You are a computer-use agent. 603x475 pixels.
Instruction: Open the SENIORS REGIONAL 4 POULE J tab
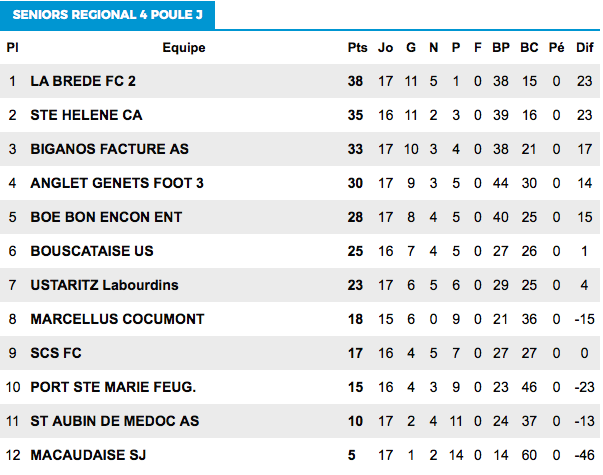pos(107,15)
